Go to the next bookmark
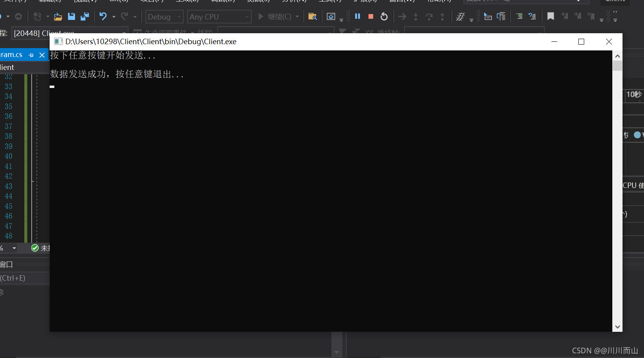644x358 pixels. tap(578, 16)
